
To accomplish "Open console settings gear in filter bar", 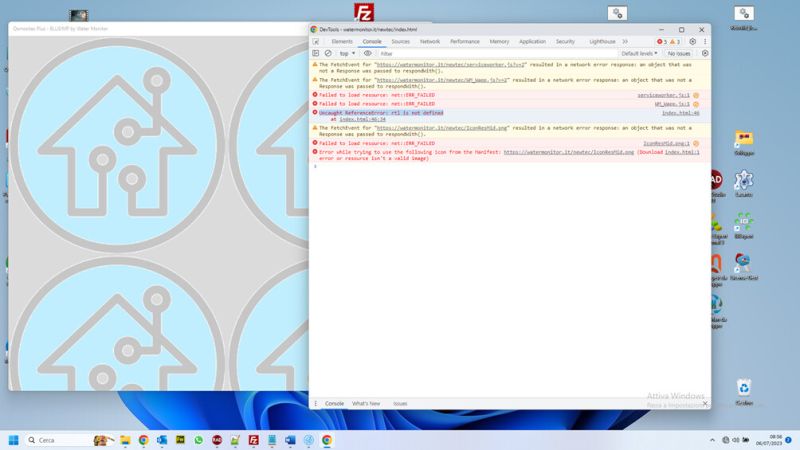I will coord(705,53).
